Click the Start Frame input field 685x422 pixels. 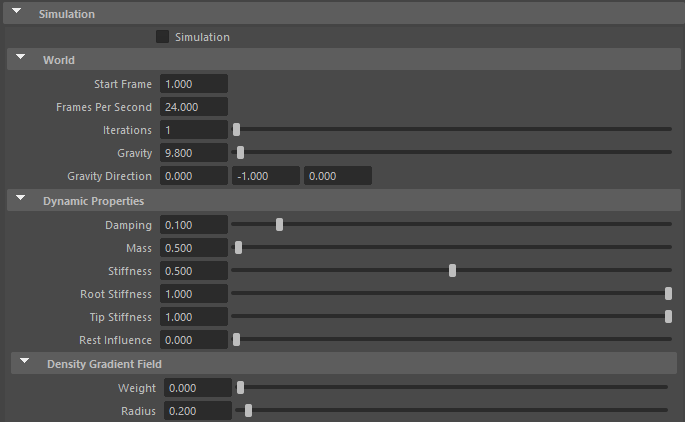193,84
